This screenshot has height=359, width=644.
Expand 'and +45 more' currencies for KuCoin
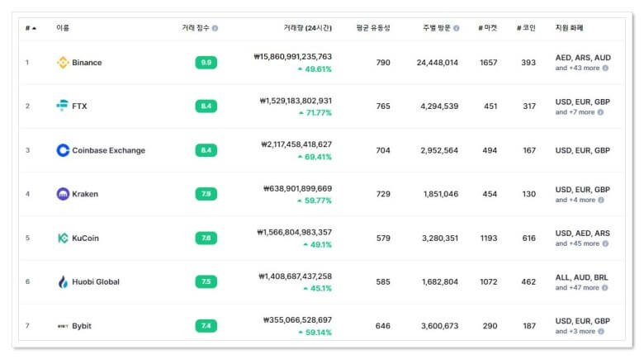point(577,243)
